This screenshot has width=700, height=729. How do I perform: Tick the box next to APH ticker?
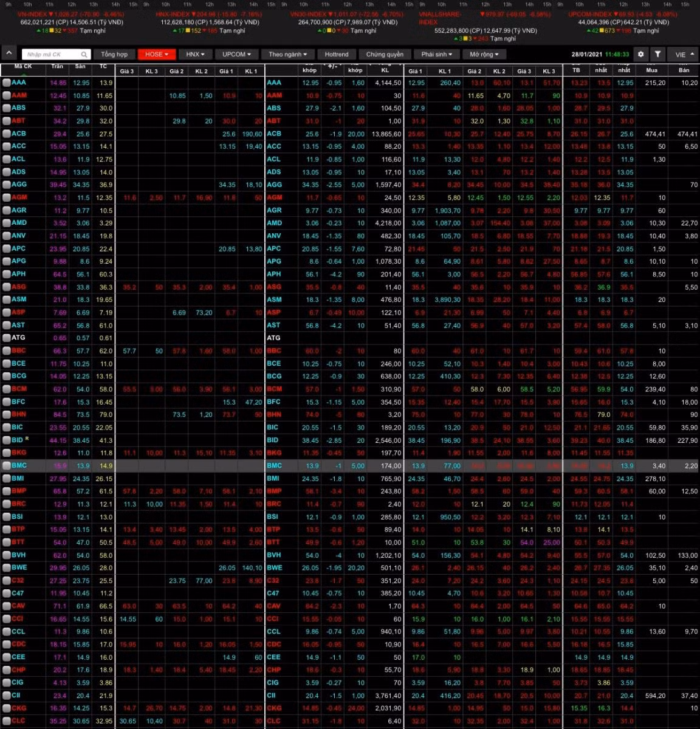[x=6, y=274]
